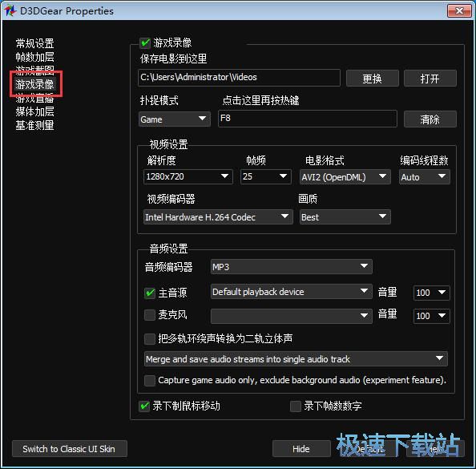Open the 帧数加层 settings page

[34, 57]
